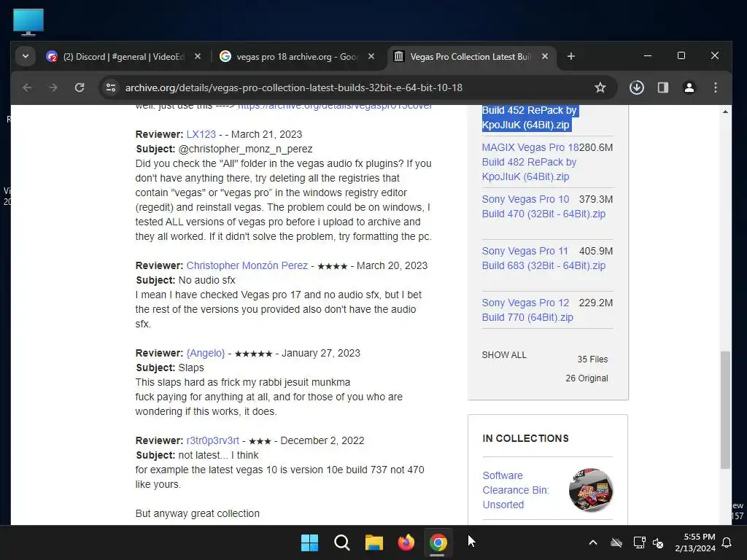
Task: Open the tab search dropdown chevron
Action: [26, 57]
